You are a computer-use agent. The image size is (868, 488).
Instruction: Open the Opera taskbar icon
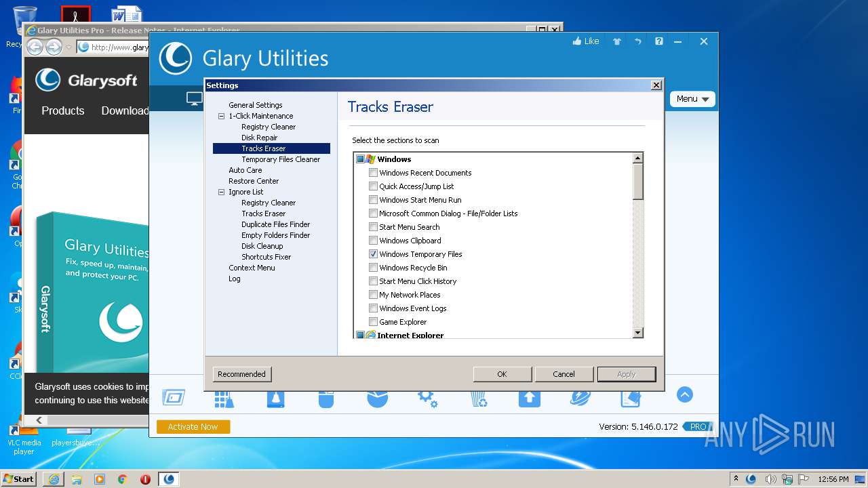click(145, 479)
